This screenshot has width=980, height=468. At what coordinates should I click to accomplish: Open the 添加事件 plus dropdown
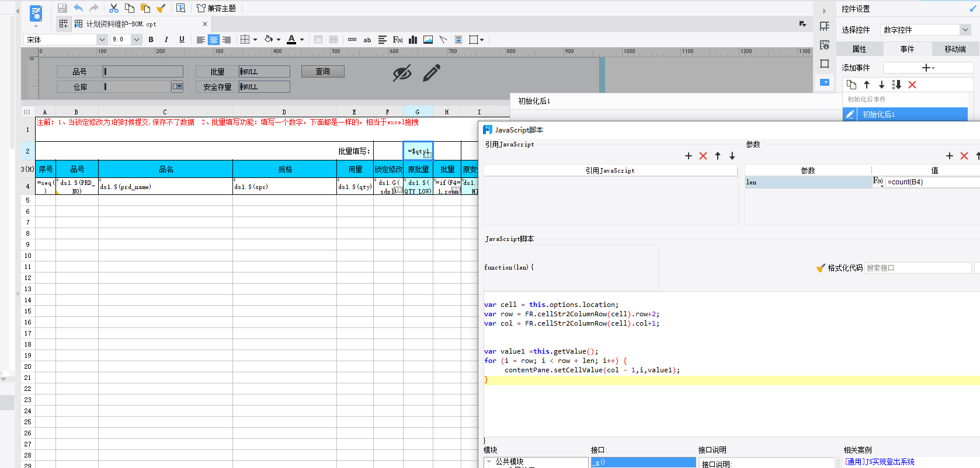[927, 68]
